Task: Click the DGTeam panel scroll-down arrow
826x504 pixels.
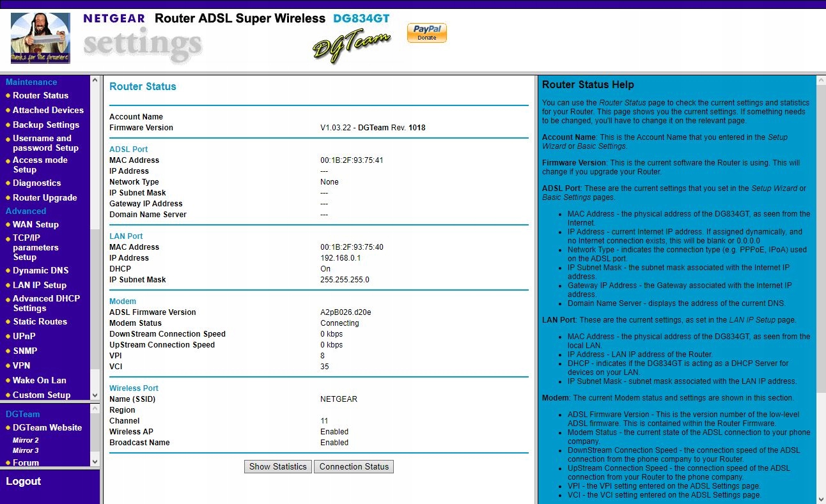Action: 95,461
